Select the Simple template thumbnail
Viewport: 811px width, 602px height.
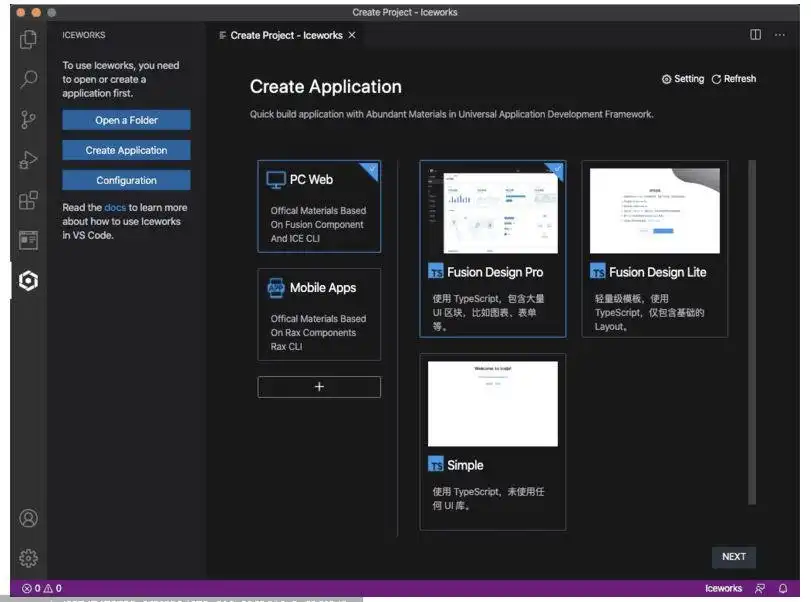coord(493,404)
